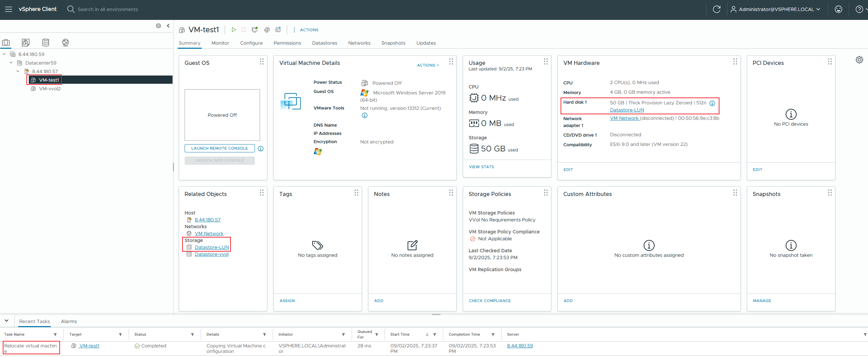Click ASSIGN in the Tags card
Screen dimensions: 868x357
(287, 301)
